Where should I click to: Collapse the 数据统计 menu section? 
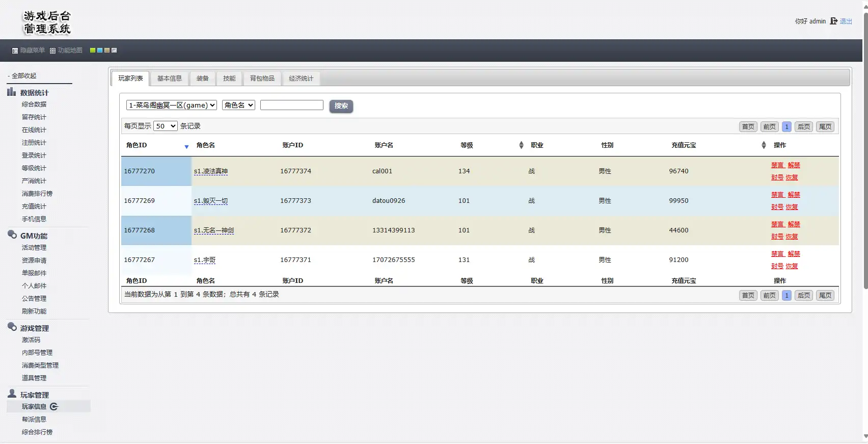pyautogui.click(x=34, y=93)
